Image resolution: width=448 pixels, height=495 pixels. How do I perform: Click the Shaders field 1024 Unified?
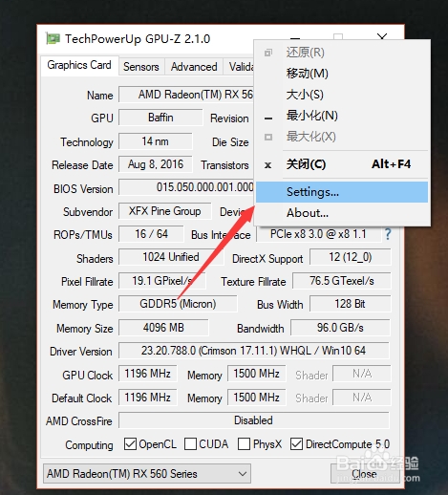[171, 257]
